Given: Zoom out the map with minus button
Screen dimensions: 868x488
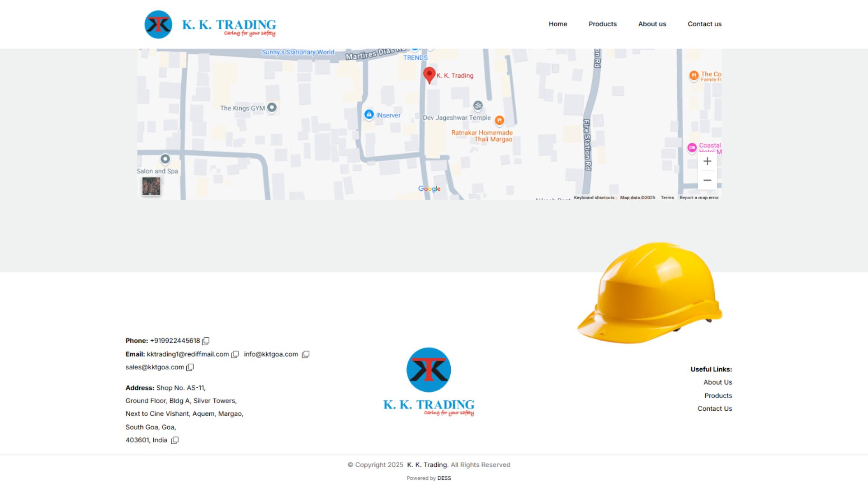Looking at the screenshot, I should pos(707,180).
